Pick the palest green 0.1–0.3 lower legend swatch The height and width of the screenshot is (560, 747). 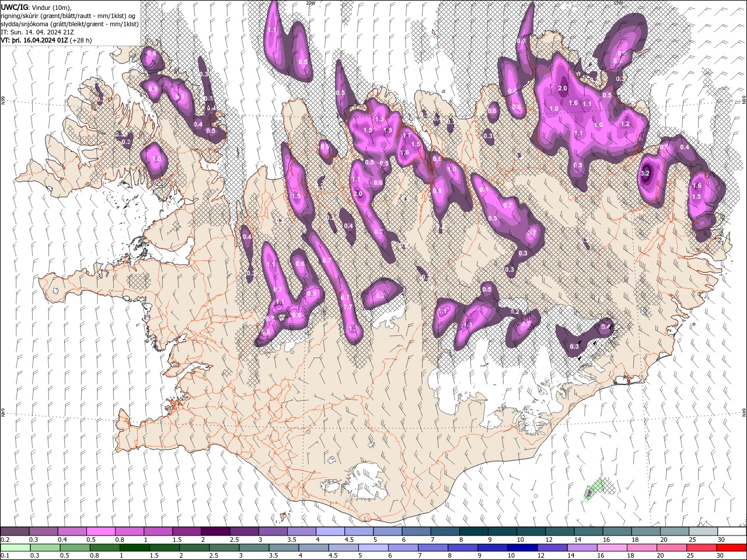click(15, 547)
